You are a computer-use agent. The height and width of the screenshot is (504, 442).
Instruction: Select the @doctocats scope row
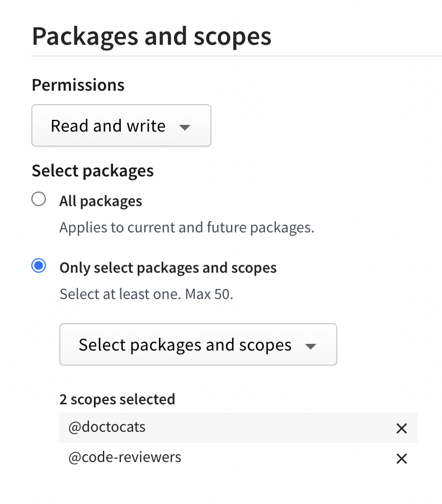click(x=168, y=427)
